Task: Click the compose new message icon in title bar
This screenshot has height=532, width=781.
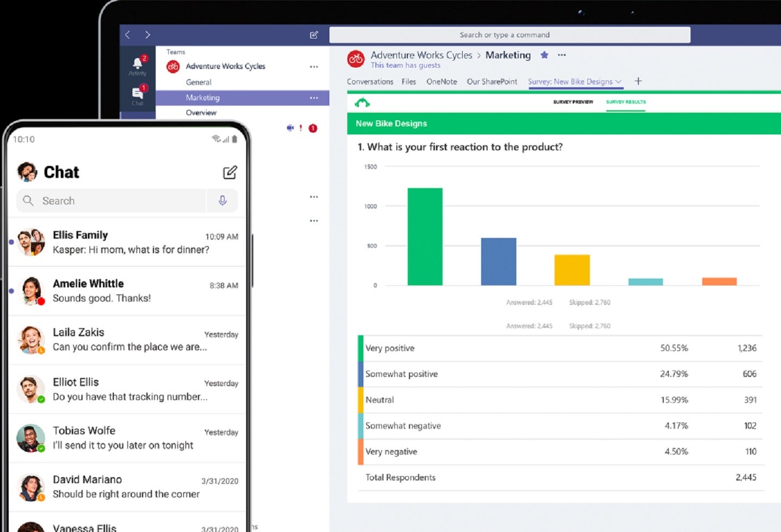Action: [x=313, y=35]
